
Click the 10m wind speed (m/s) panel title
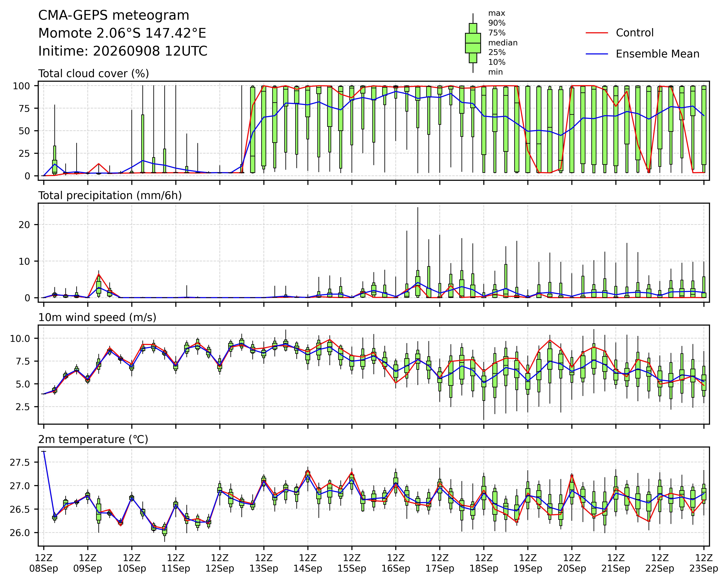97,318
